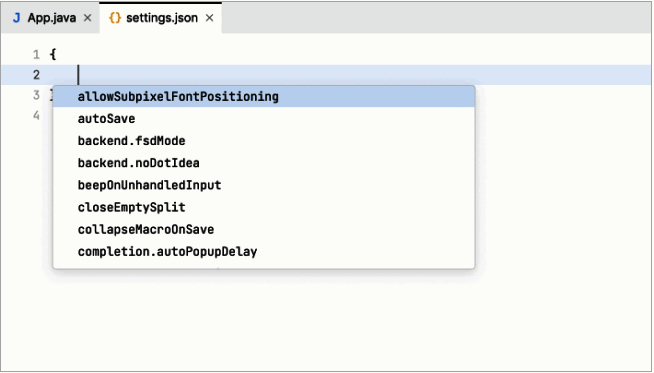Click line number 2 in the gutter
The image size is (654, 373).
[36, 75]
